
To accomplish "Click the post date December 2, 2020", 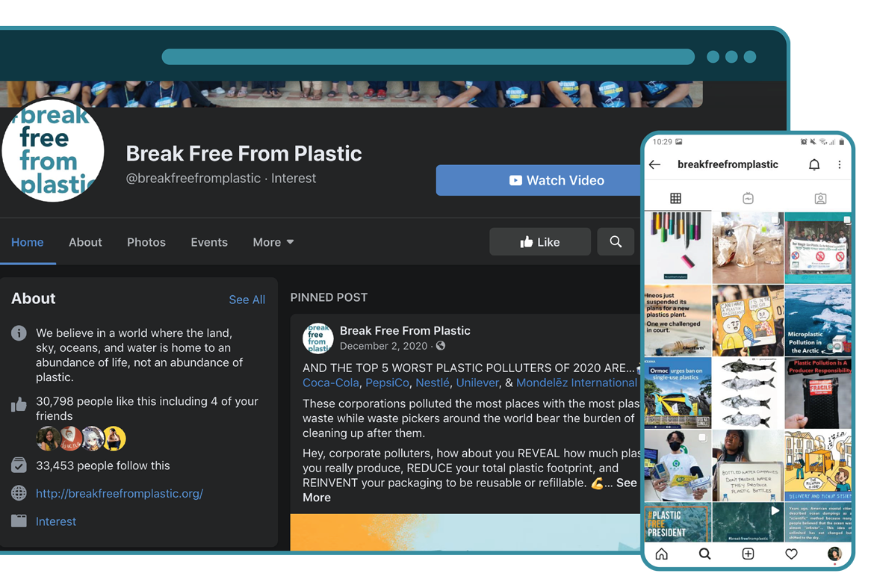I will coord(384,346).
